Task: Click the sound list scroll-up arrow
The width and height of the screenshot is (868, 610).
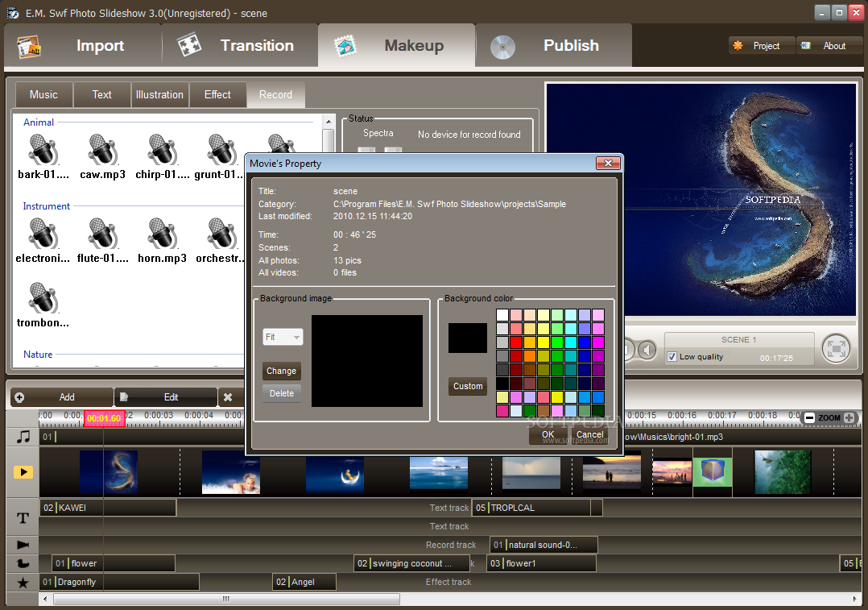Action: (329, 122)
